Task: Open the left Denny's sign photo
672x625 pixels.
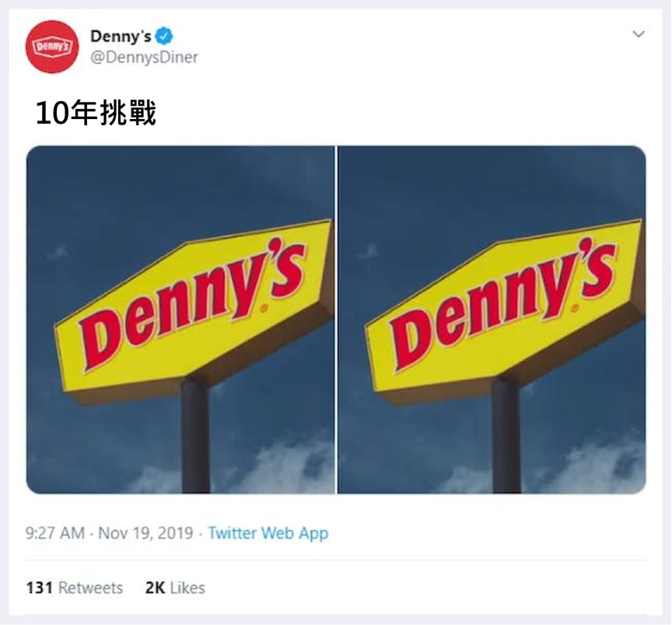Action: 180,319
